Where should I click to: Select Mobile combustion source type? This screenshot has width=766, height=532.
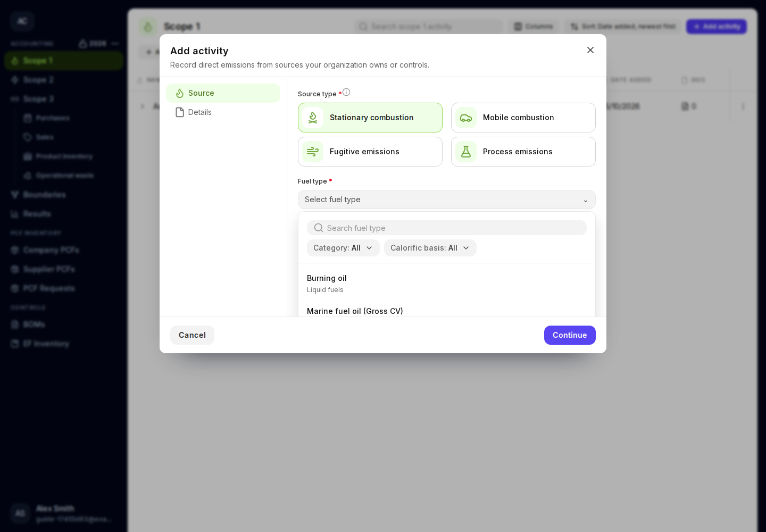[x=523, y=118]
